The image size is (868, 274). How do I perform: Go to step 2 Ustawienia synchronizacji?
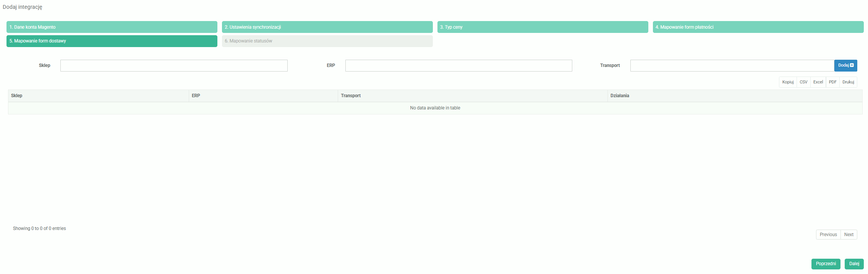pos(327,27)
